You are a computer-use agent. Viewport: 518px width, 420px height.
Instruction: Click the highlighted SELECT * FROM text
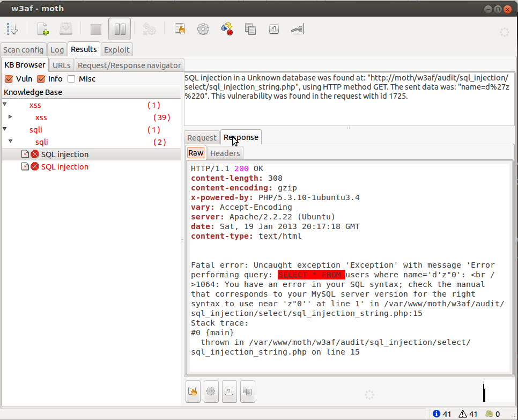(311, 275)
